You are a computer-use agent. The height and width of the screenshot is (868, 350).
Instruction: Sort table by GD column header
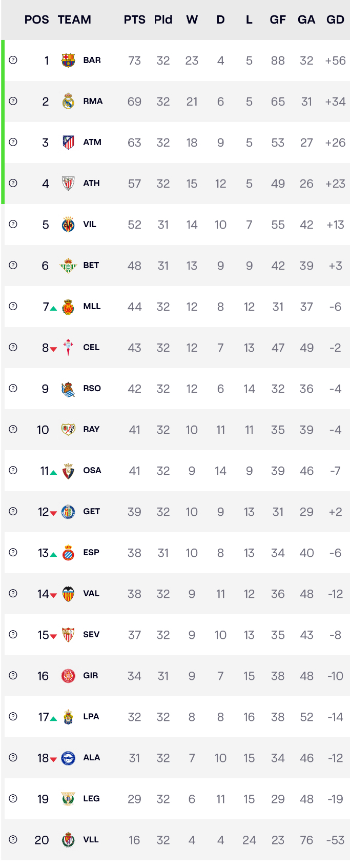tap(335, 20)
